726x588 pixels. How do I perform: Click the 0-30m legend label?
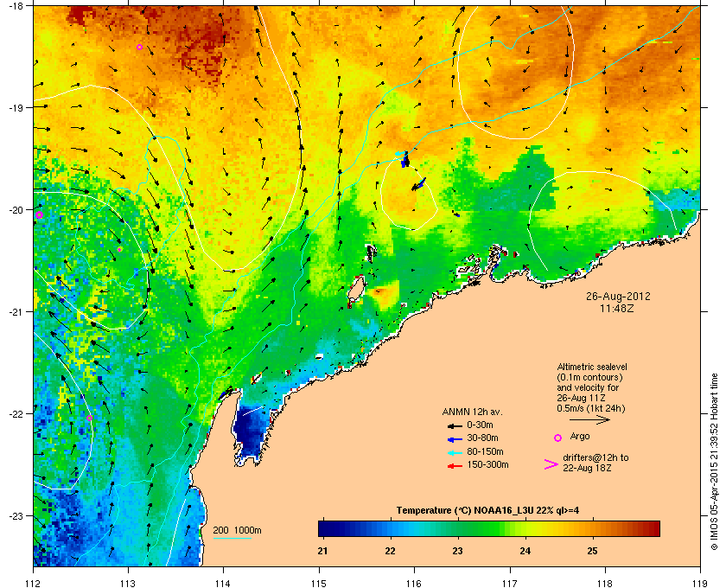(x=480, y=425)
